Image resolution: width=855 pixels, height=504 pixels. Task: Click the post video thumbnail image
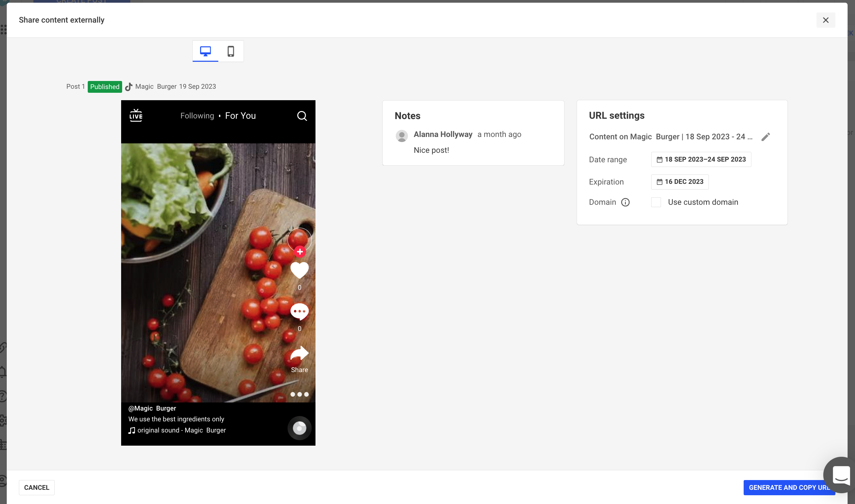(218, 273)
